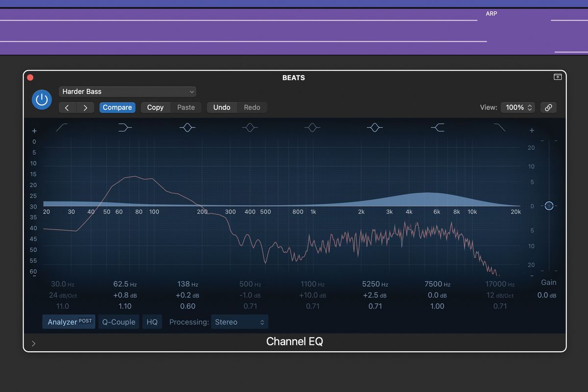
Task: Undo the last EQ change
Action: pyautogui.click(x=222, y=107)
